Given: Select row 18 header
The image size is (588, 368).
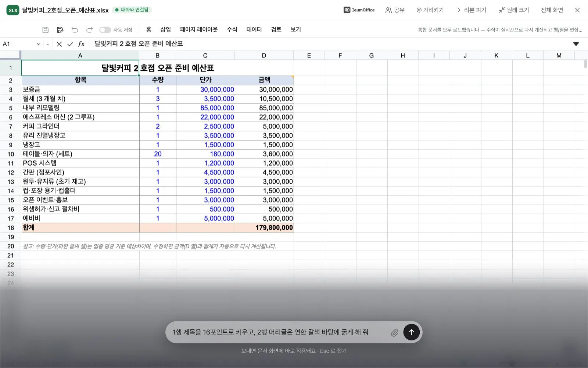Looking at the screenshot, I should 11,228.
